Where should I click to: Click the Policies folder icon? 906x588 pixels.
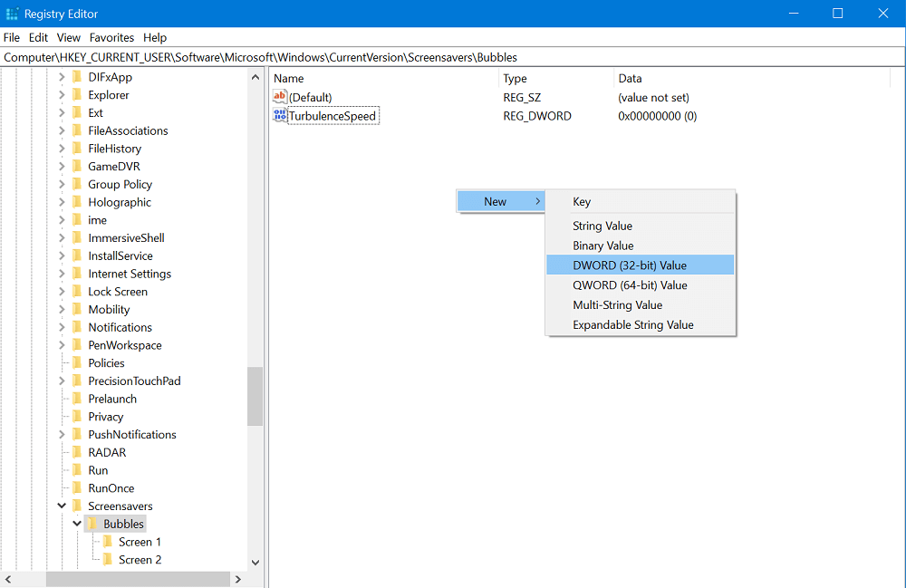click(x=77, y=362)
